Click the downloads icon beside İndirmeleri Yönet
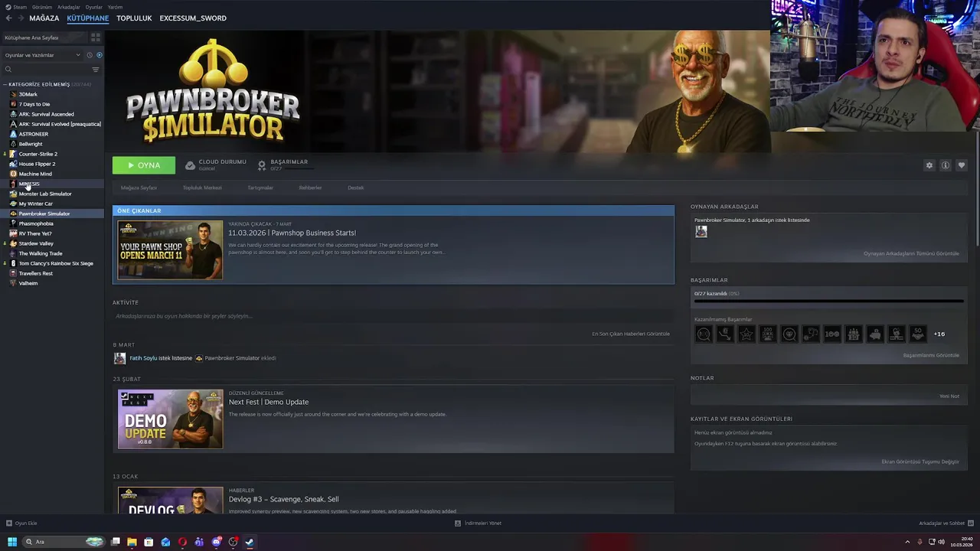This screenshot has width=980, height=551. coord(458,523)
